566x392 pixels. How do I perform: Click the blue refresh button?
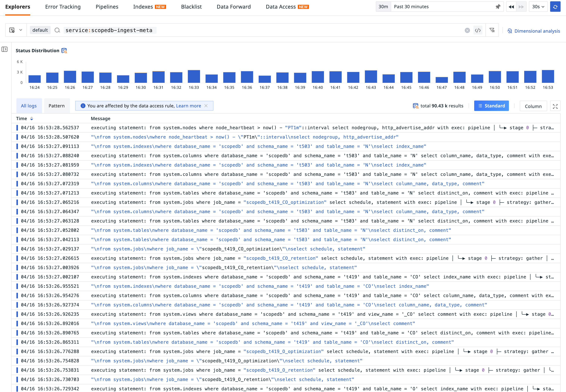[555, 7]
